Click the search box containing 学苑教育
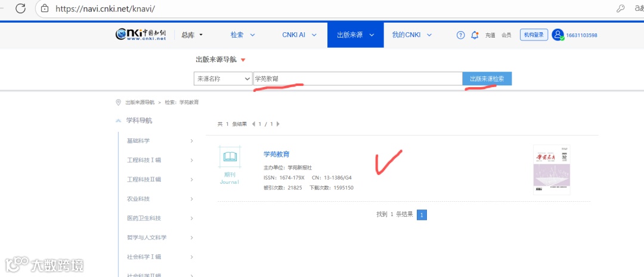Image resolution: width=644 pixels, height=277 pixels. [x=358, y=79]
